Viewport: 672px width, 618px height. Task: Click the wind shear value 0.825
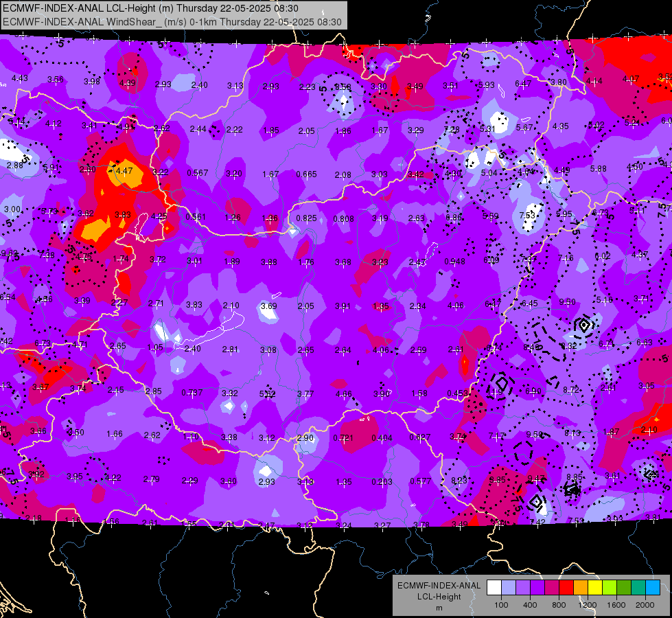(306, 218)
